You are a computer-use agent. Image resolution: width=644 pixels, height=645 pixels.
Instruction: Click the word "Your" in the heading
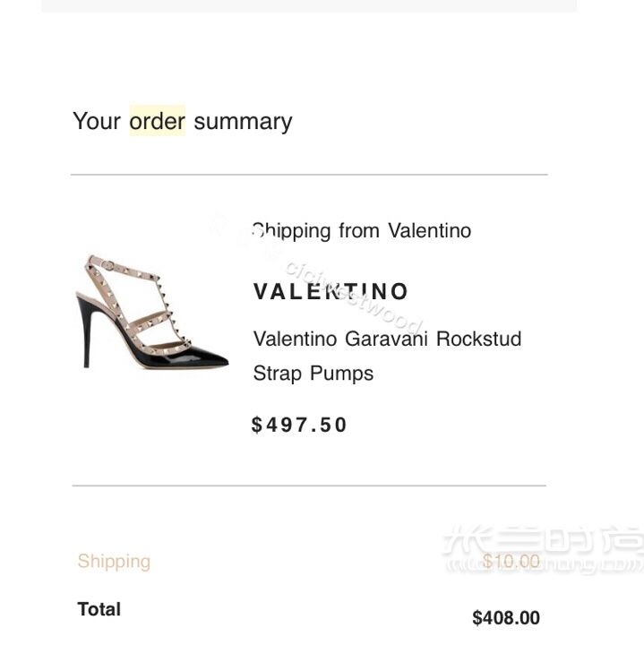click(97, 121)
